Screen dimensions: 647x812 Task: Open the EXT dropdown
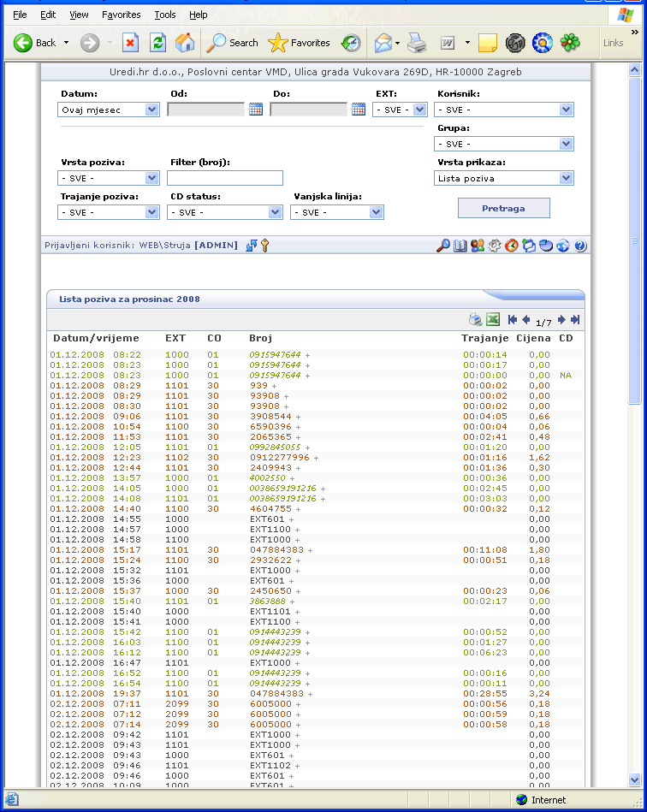(x=400, y=110)
